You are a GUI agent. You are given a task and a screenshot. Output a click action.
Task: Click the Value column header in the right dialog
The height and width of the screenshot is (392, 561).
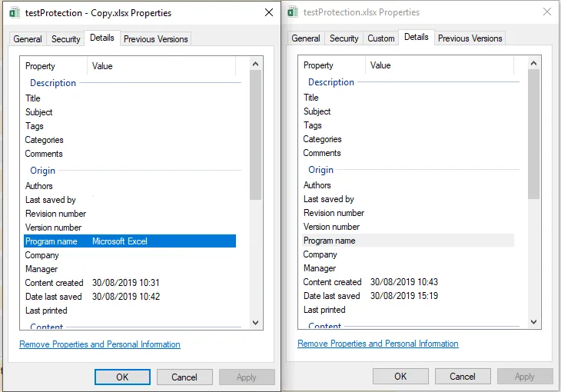coord(381,65)
